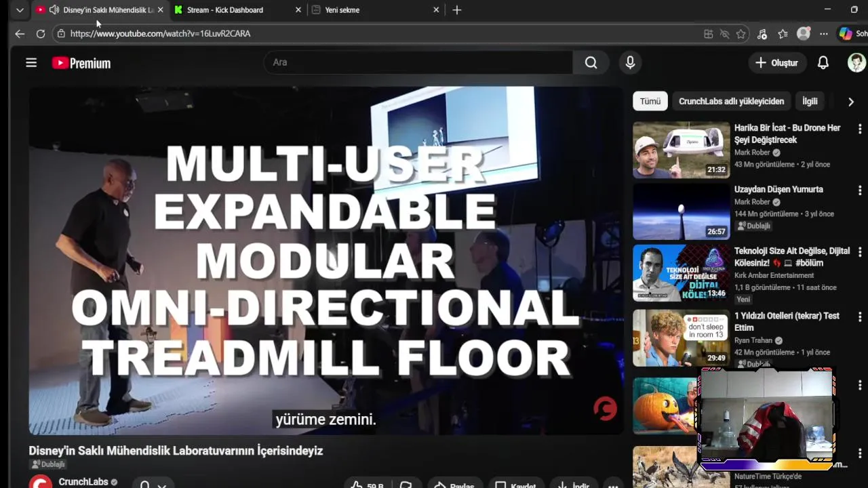Dislike the video with thumbs down
Image resolution: width=868 pixels, height=488 pixels.
click(x=406, y=485)
